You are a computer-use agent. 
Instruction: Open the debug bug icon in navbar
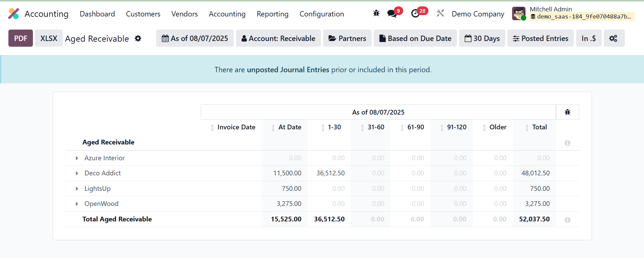point(376,13)
